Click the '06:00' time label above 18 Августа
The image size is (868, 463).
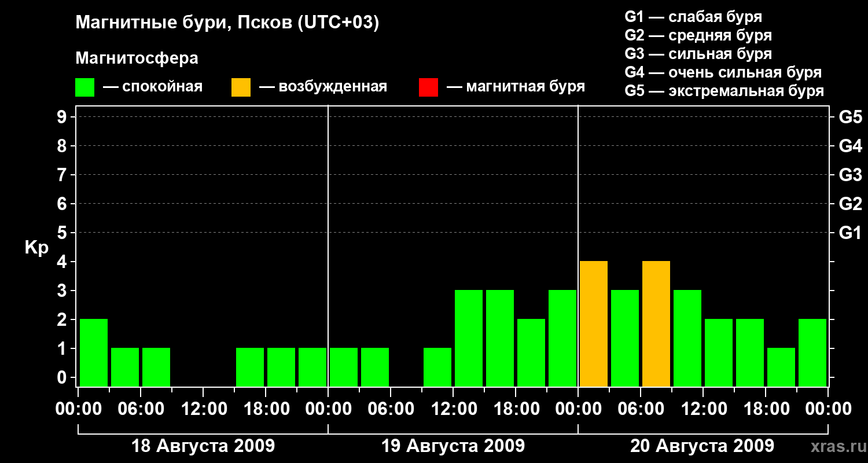tap(141, 409)
